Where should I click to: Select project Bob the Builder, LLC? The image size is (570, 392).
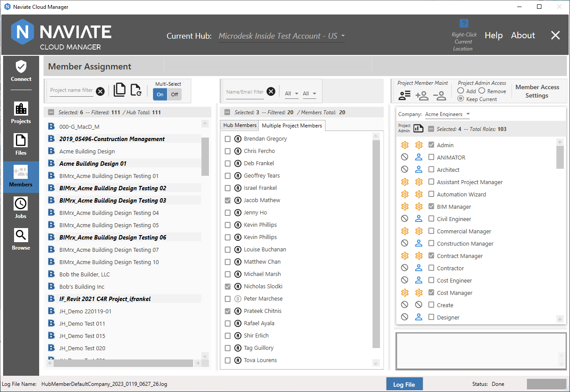point(84,274)
